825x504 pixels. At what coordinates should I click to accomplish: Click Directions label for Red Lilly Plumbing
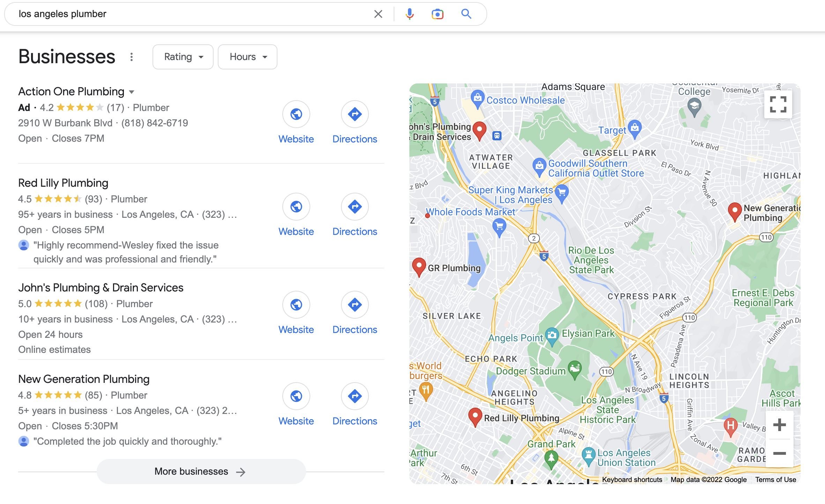pos(355,232)
